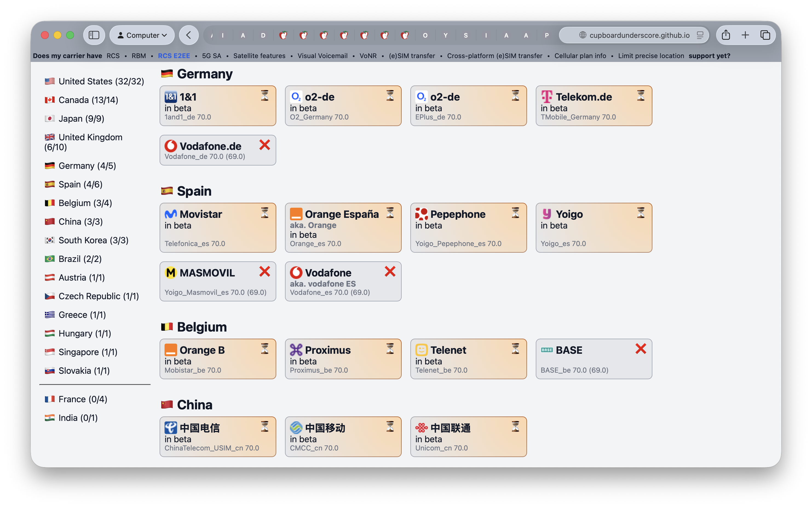Jump to Canada (13/14) in sidebar
Screen dimensions: 812x508
click(81, 100)
